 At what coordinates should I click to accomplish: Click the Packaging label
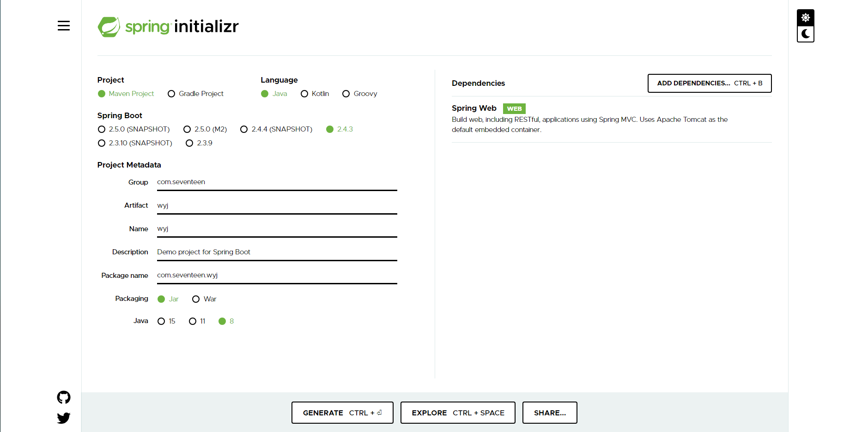click(132, 299)
